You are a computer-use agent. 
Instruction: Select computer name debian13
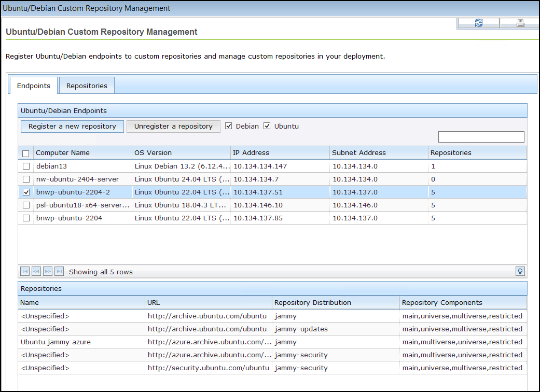52,166
